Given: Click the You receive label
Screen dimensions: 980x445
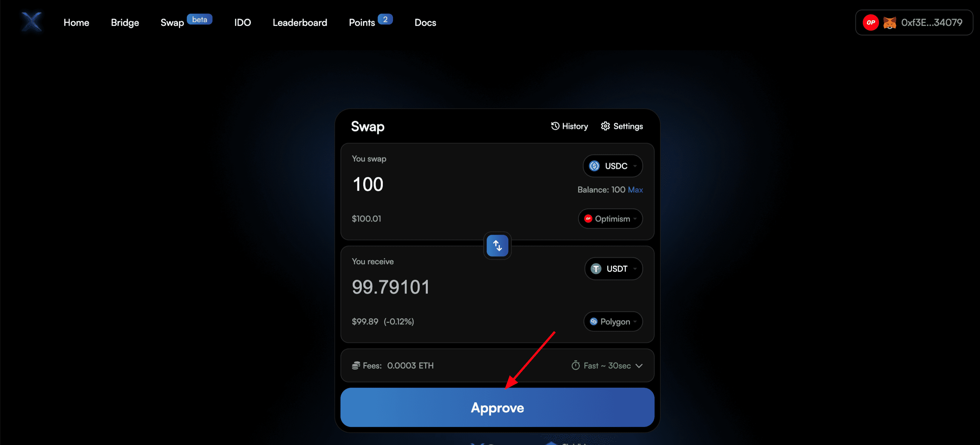Looking at the screenshot, I should point(373,261).
